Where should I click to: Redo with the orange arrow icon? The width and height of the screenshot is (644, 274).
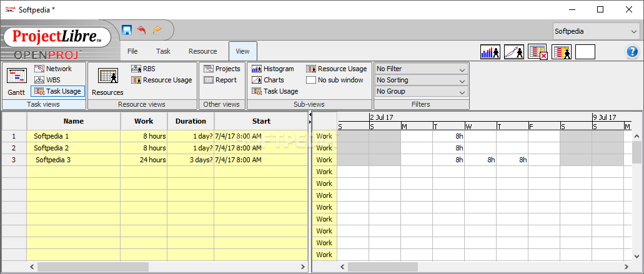tap(157, 30)
